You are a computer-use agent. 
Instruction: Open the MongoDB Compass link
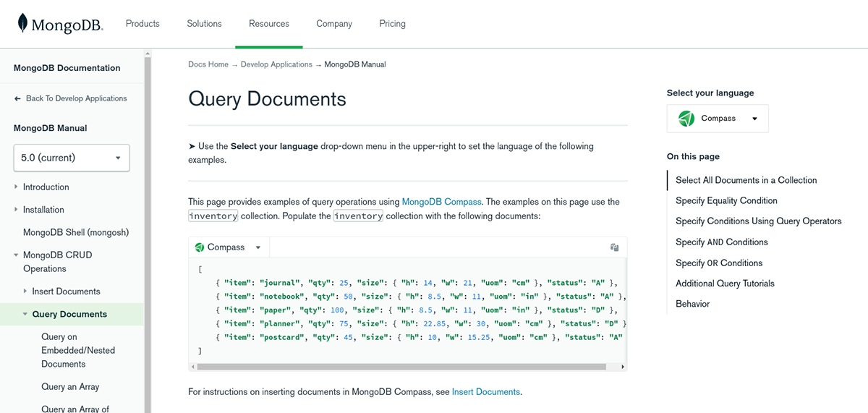coord(441,202)
